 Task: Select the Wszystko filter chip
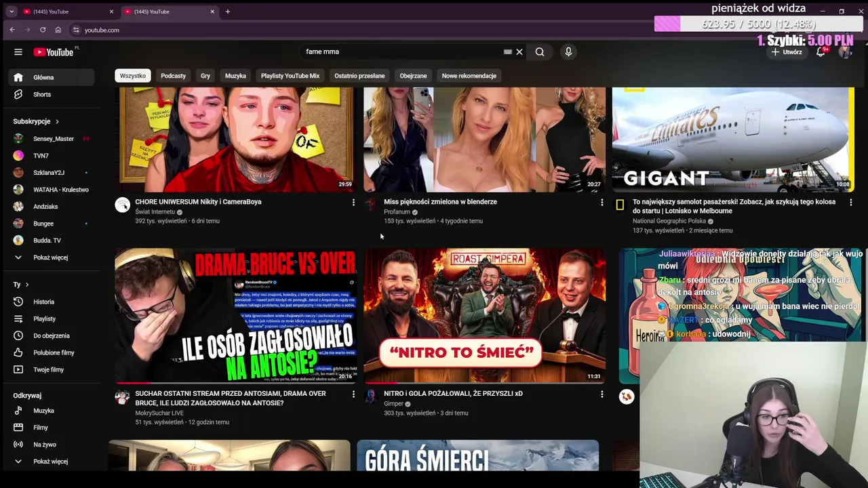(133, 76)
